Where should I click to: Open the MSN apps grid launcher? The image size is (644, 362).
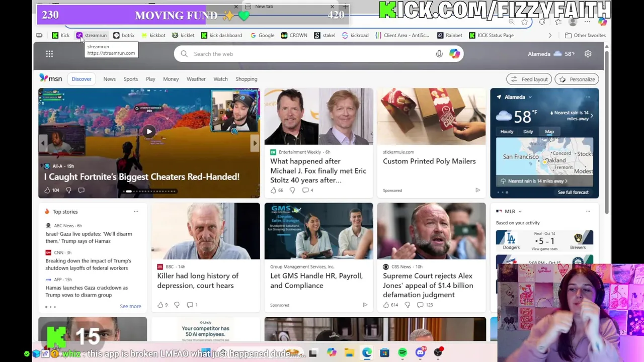tap(49, 54)
